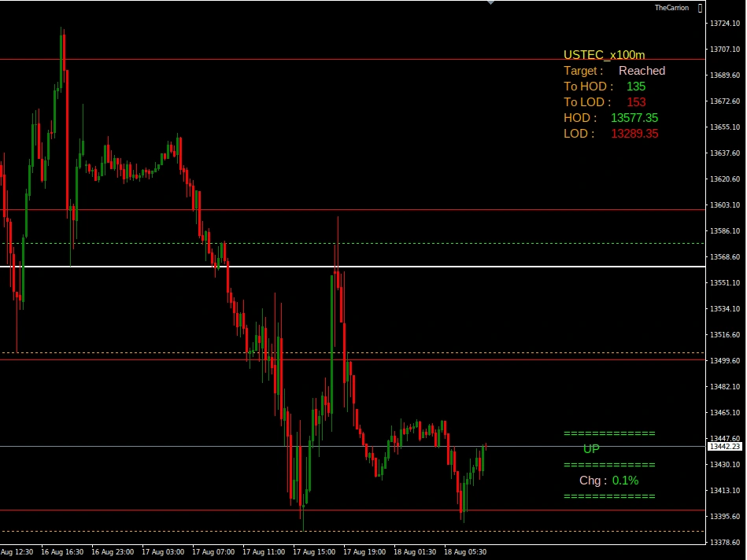The width and height of the screenshot is (747, 560).
Task: Select the thick white horizontal line
Action: tap(353, 267)
